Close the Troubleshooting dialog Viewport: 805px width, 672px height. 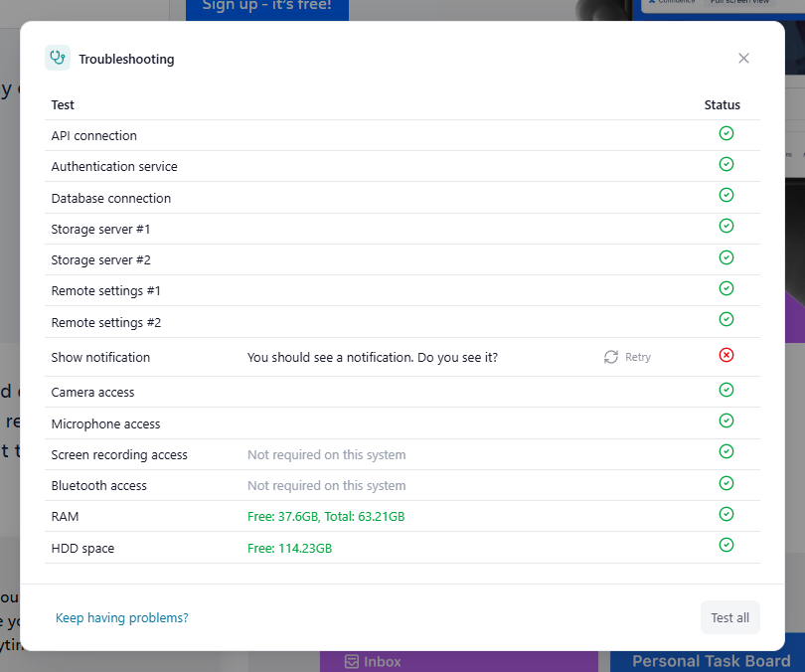point(743,58)
